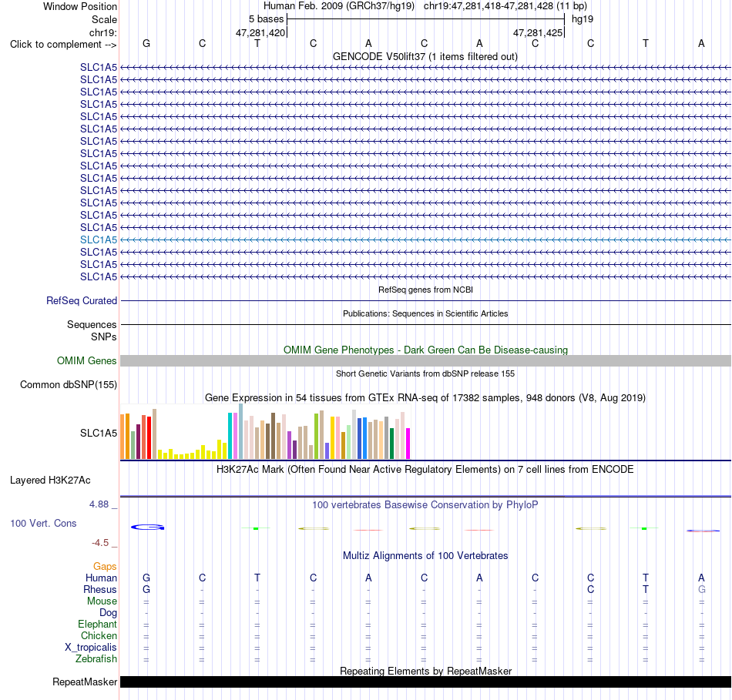Click the Zebrafish alignment row label
This screenshot has height=700, width=732.
pyautogui.click(x=96, y=659)
